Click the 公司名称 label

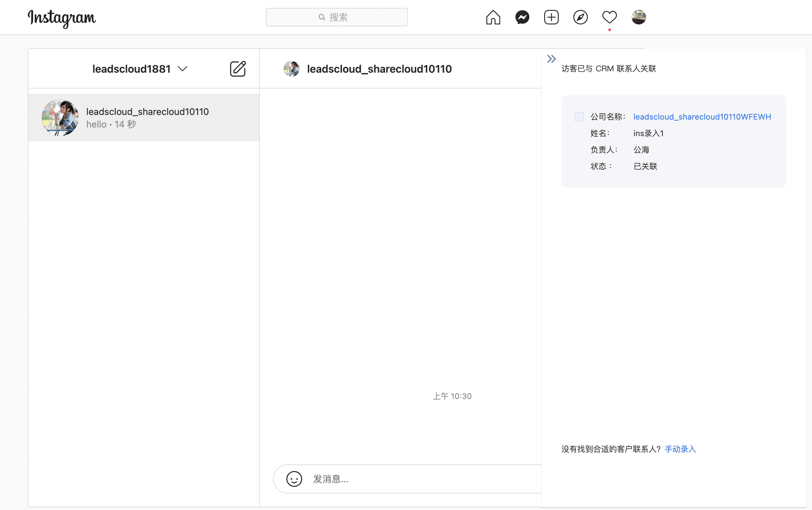pos(608,117)
